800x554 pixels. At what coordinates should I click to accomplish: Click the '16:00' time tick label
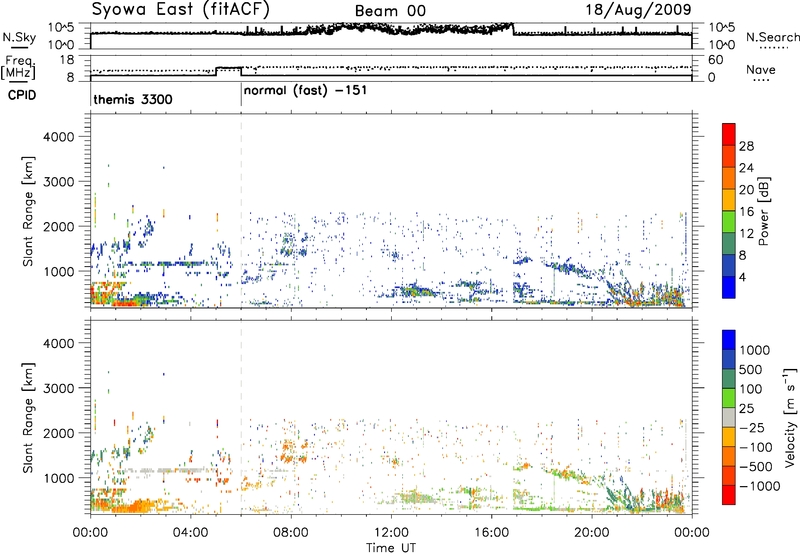(x=491, y=533)
